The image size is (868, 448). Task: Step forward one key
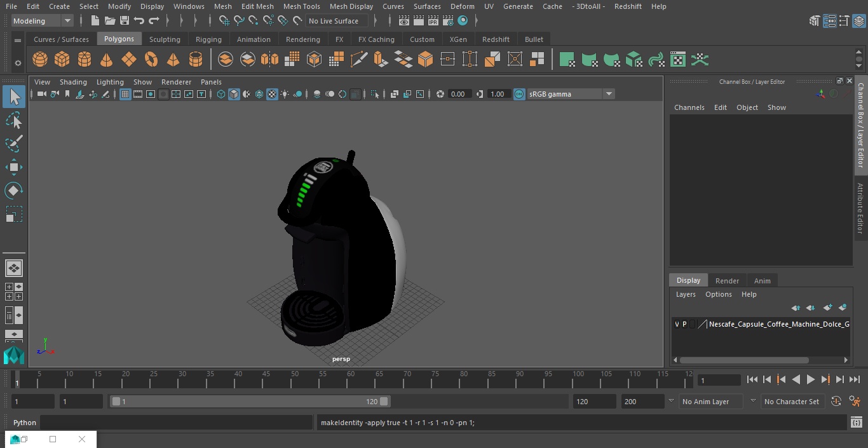tap(825, 379)
